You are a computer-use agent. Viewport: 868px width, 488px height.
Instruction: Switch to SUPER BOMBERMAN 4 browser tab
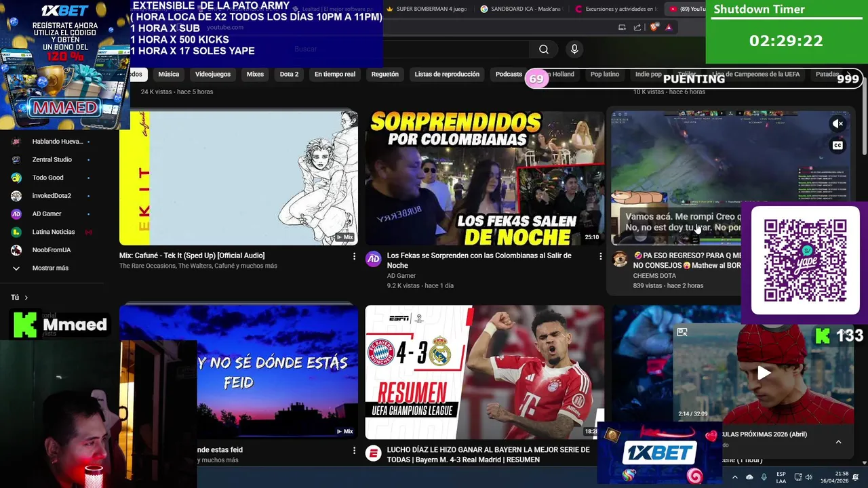click(x=427, y=9)
